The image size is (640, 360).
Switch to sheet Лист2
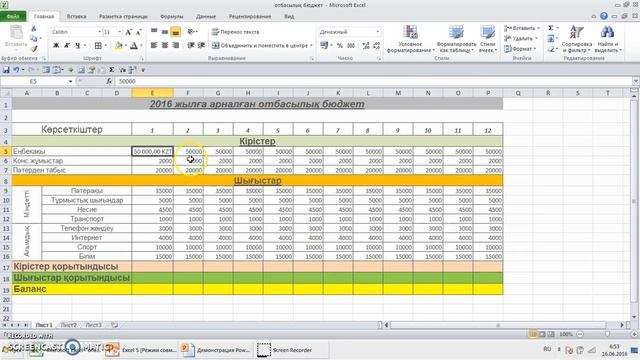(x=69, y=325)
